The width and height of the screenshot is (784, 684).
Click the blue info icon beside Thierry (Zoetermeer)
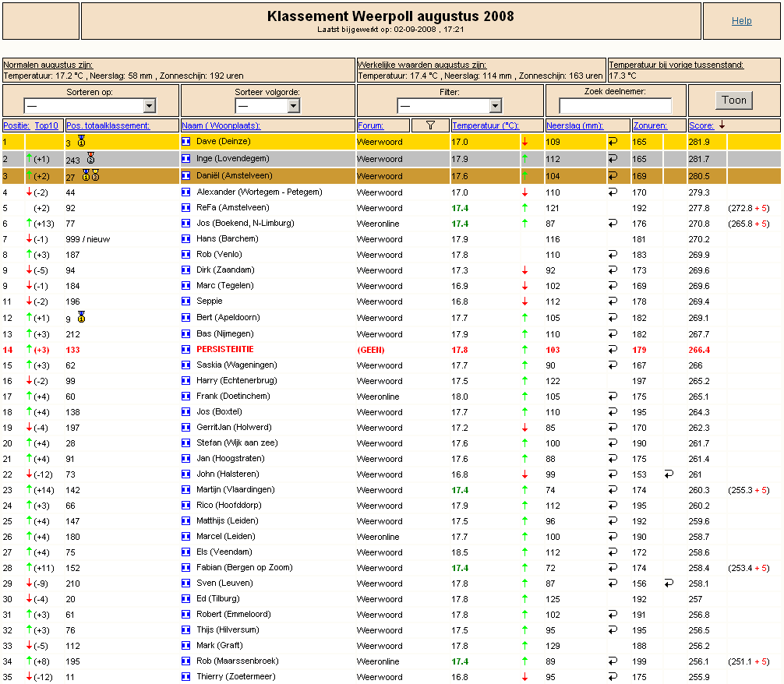point(185,676)
